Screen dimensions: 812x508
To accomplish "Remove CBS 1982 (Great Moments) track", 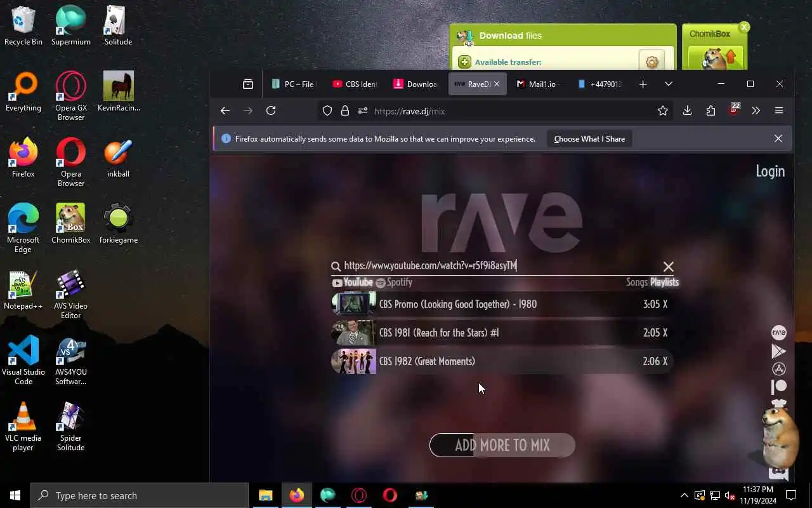I will click(665, 361).
